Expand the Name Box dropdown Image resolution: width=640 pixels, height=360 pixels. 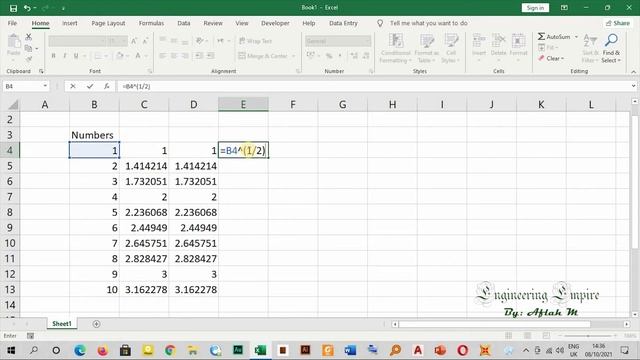click(x=45, y=86)
